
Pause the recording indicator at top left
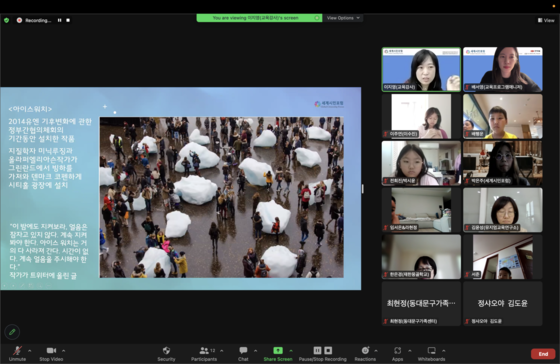tap(60, 20)
